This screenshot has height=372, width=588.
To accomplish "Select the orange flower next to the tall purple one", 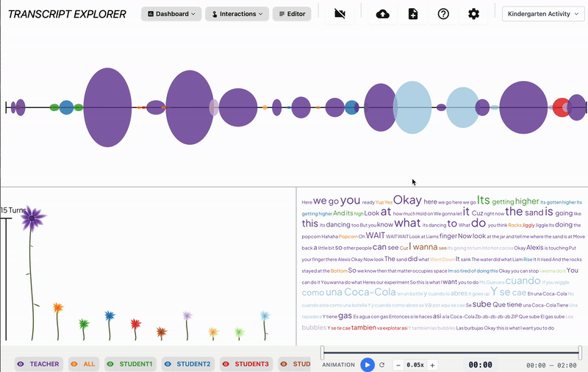I will 58,308.
